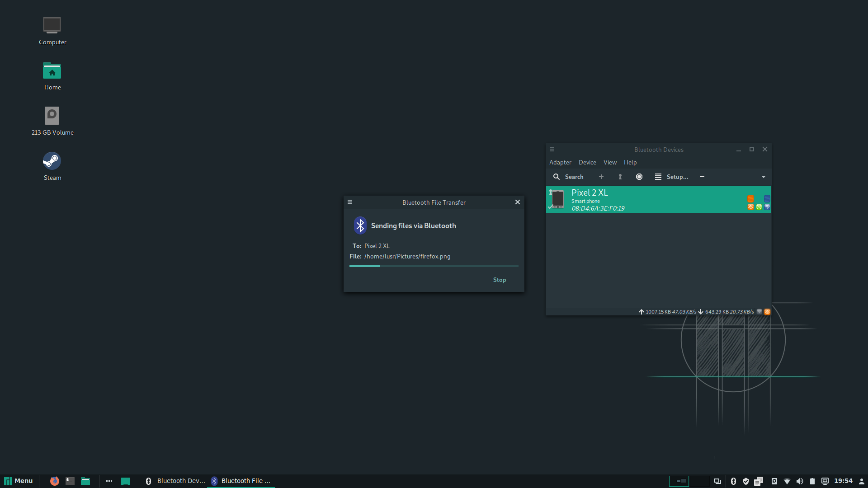Open the Computer desktop icon
This screenshot has width=868, height=488.
(52, 31)
